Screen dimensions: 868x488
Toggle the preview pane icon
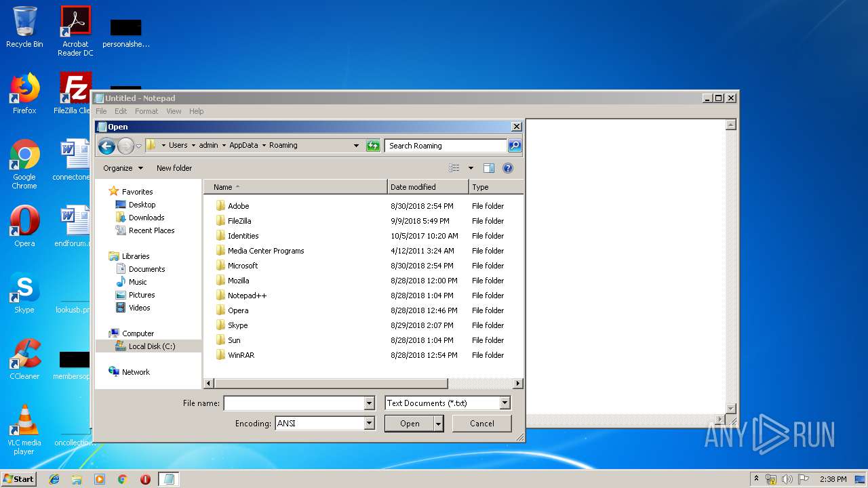(x=489, y=168)
